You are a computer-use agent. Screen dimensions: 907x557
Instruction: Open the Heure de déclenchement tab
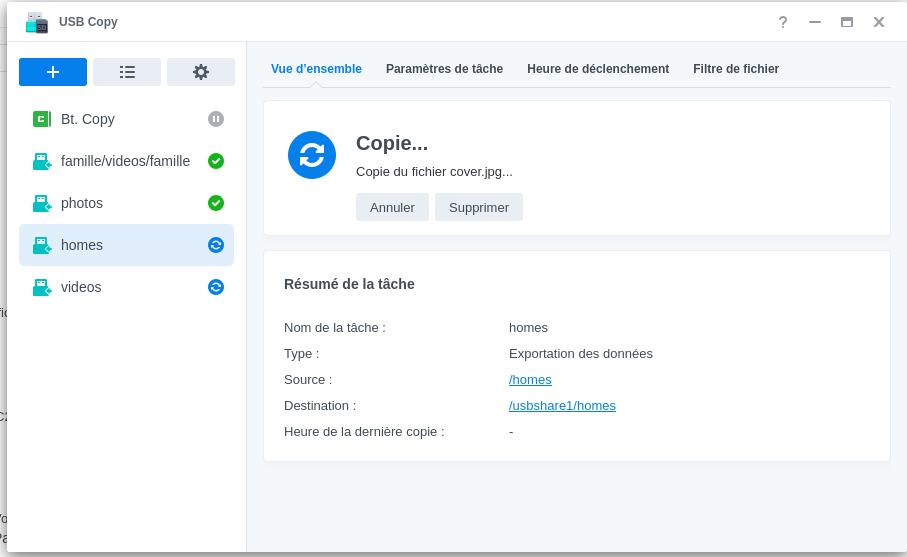(598, 69)
